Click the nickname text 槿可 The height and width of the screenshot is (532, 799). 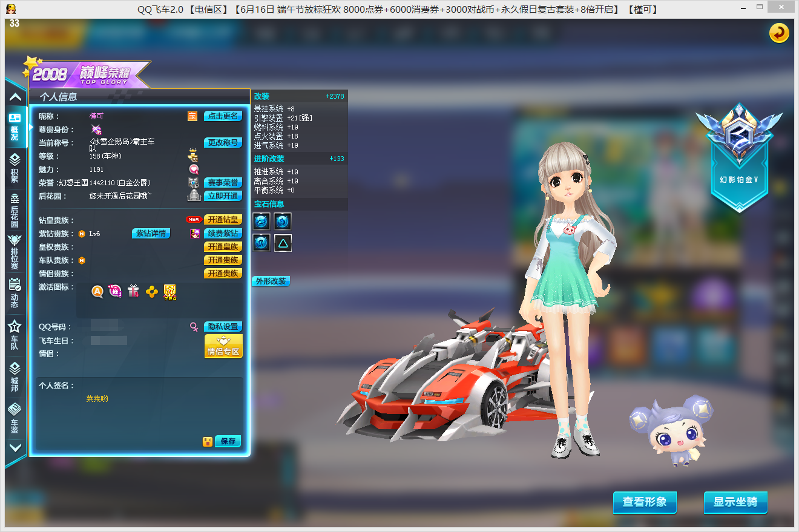tap(97, 116)
